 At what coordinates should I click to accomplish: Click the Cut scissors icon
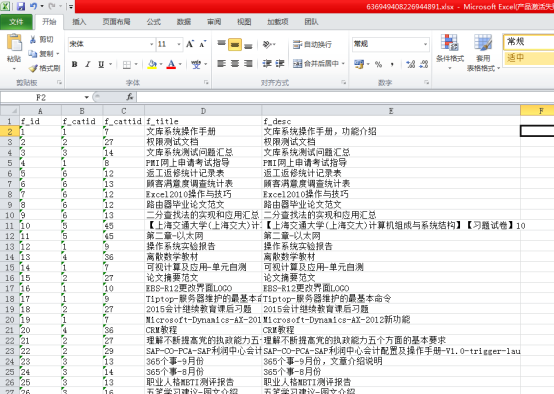(33, 40)
